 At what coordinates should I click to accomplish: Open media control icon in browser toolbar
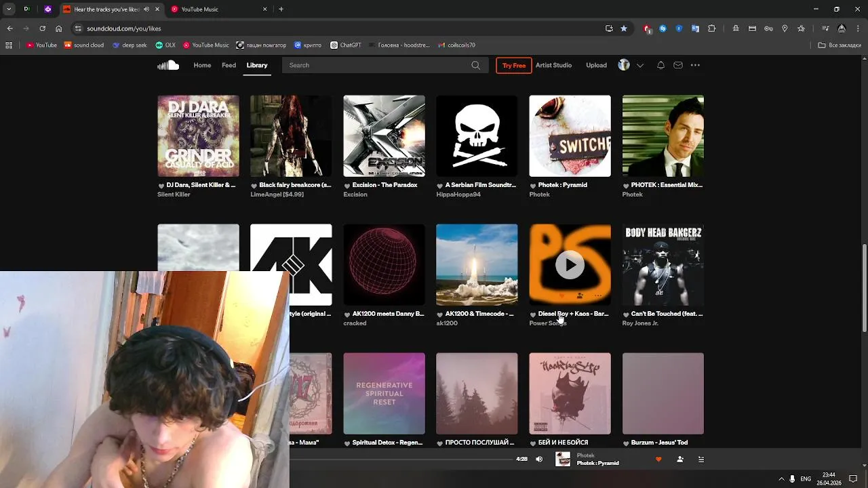click(x=825, y=28)
